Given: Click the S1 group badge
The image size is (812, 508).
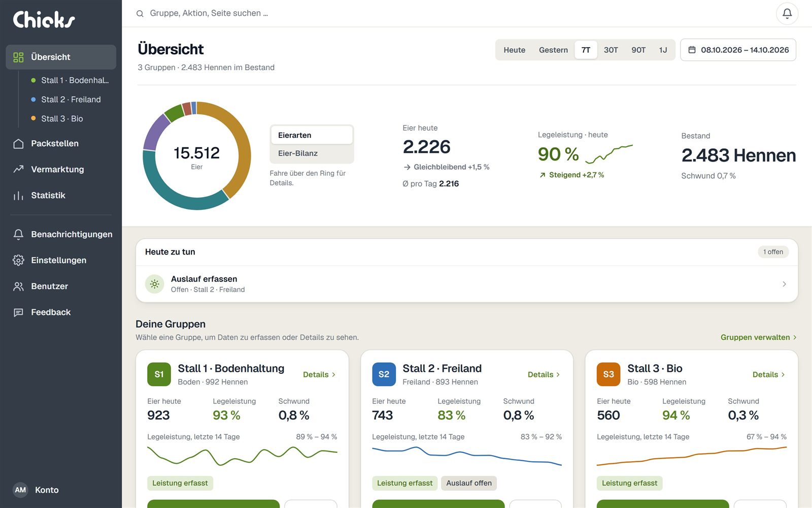Looking at the screenshot, I should 159,374.
